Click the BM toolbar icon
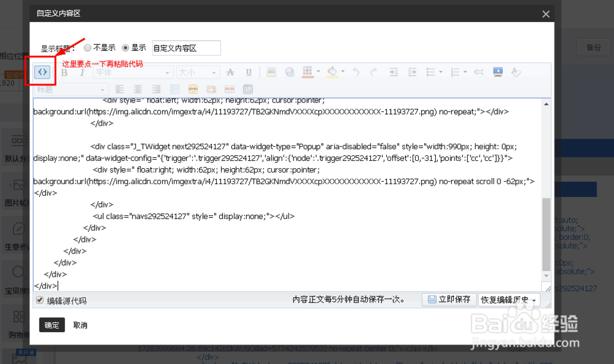The image size is (614, 364). pyautogui.click(x=248, y=89)
